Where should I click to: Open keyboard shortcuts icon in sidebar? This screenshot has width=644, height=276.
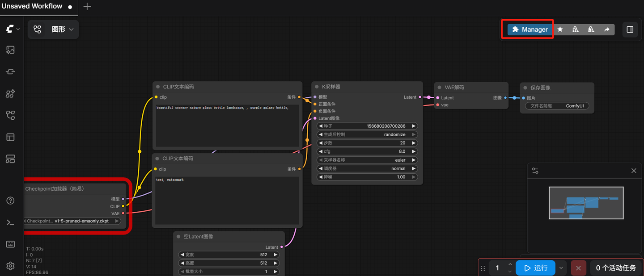point(10,244)
